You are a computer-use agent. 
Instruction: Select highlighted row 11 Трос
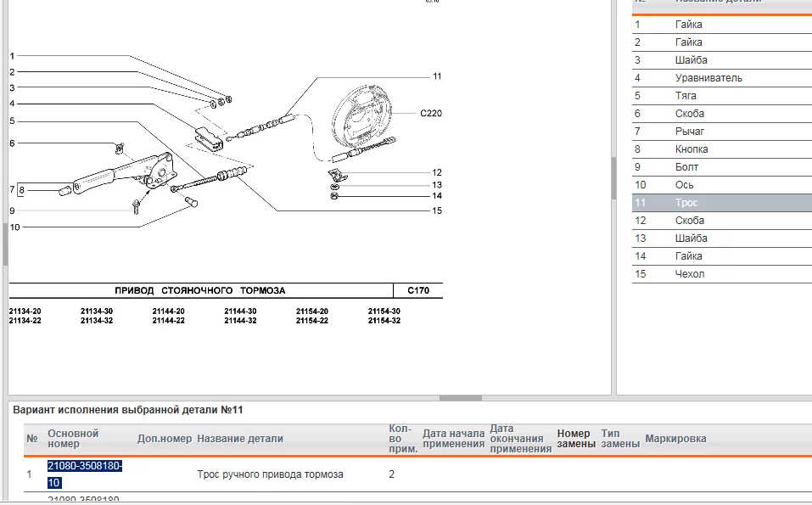[x=722, y=203]
